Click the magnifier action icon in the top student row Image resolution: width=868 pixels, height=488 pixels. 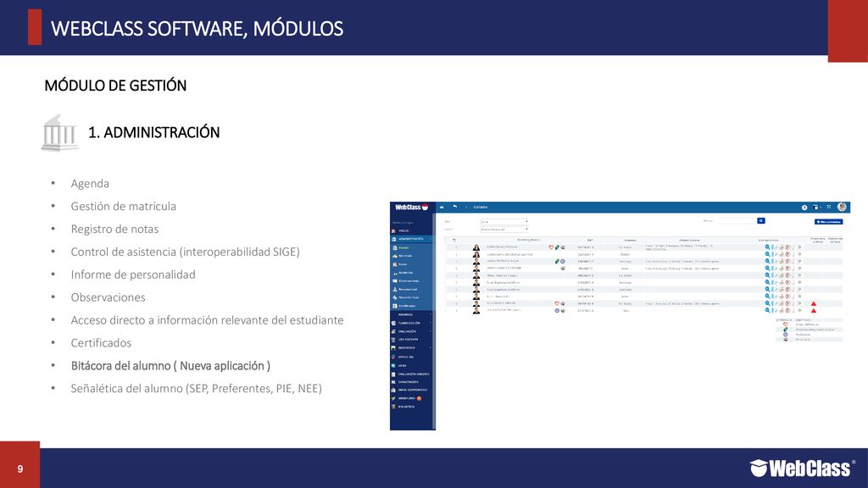(767, 247)
